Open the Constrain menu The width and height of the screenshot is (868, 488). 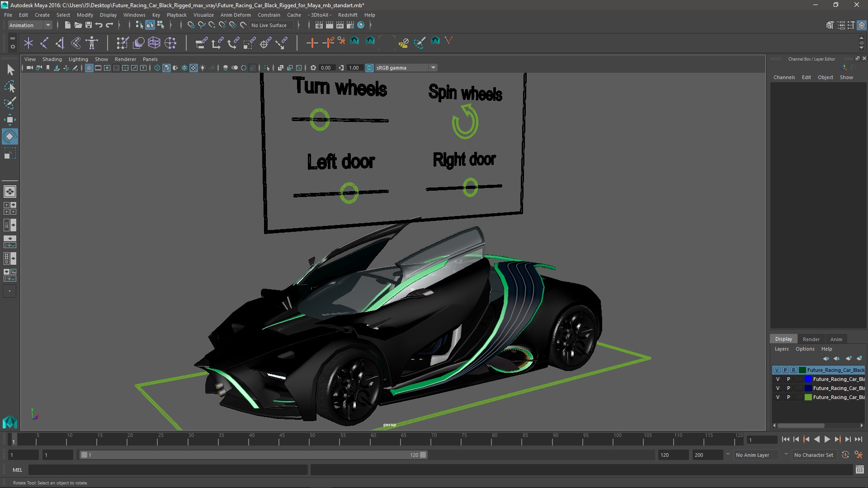click(269, 15)
